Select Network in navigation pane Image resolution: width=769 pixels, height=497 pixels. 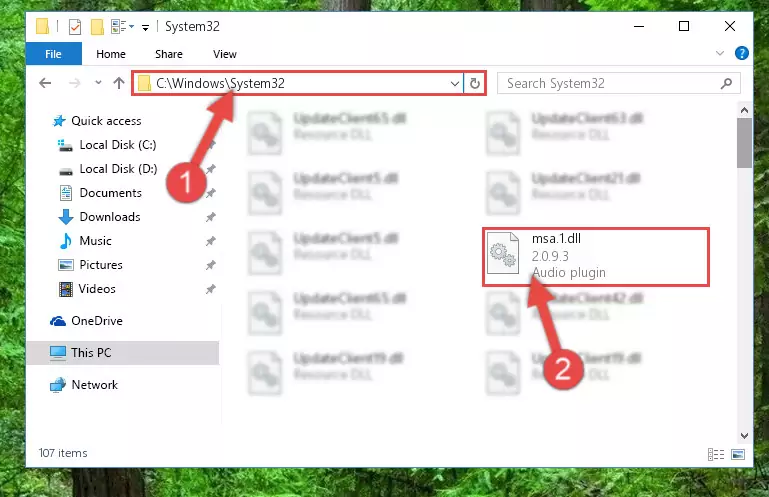[95, 385]
